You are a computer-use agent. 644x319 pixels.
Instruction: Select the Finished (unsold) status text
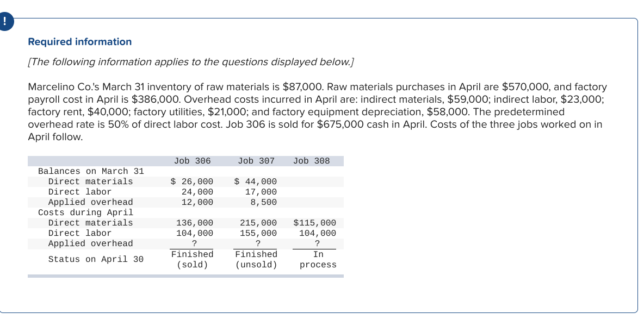coord(256,259)
